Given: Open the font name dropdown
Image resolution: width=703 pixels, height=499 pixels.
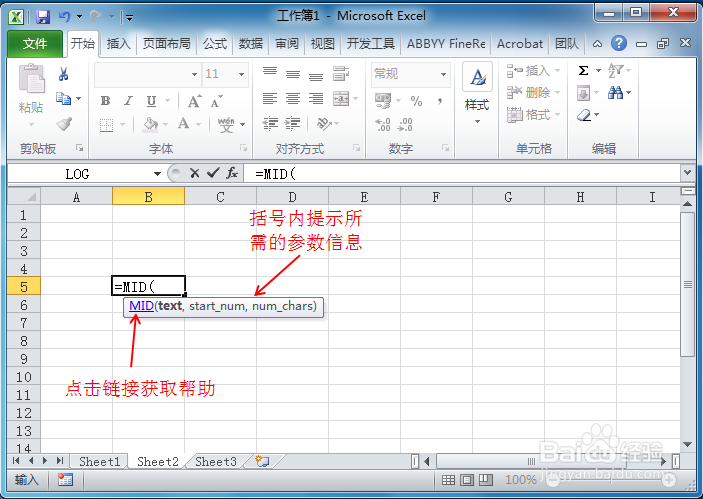Looking at the screenshot, I should point(195,74).
